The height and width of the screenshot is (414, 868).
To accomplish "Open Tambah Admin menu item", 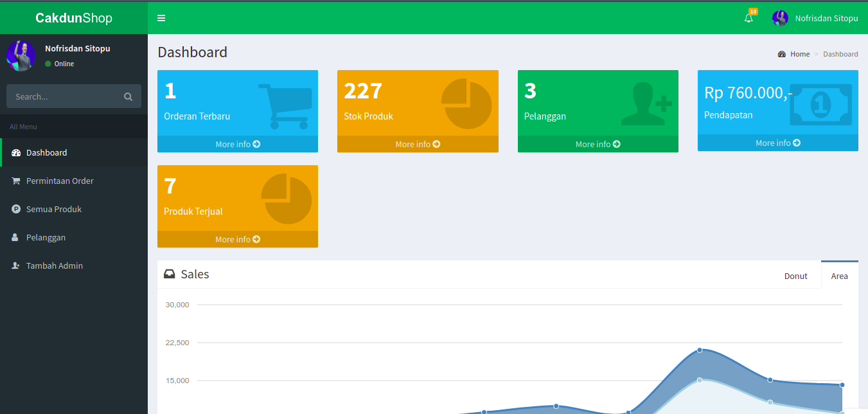I will click(74, 265).
